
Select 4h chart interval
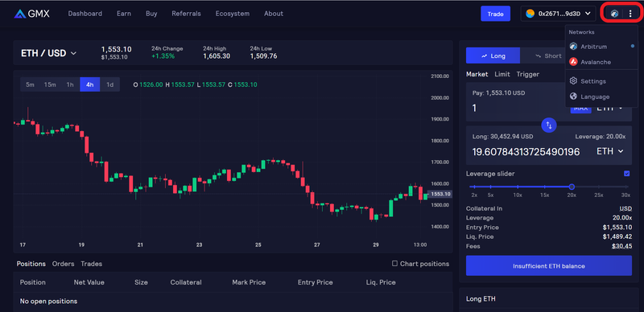click(x=90, y=84)
